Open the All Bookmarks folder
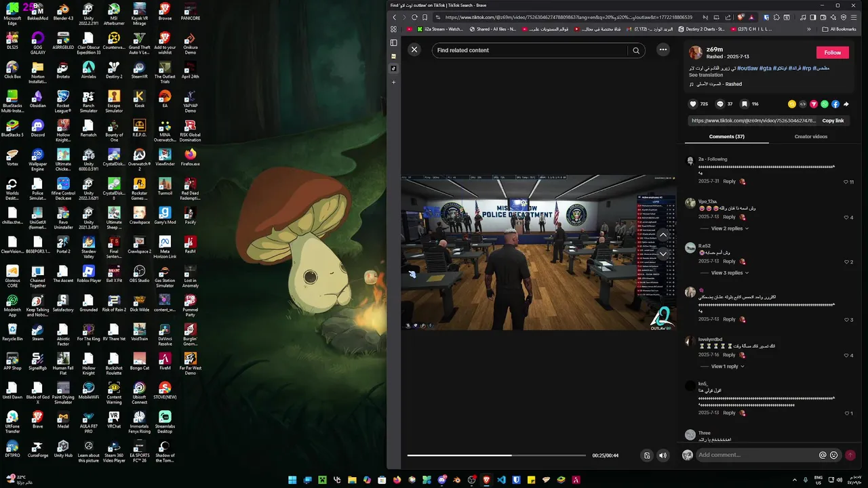Screen dimensions: 868x488 point(839,29)
